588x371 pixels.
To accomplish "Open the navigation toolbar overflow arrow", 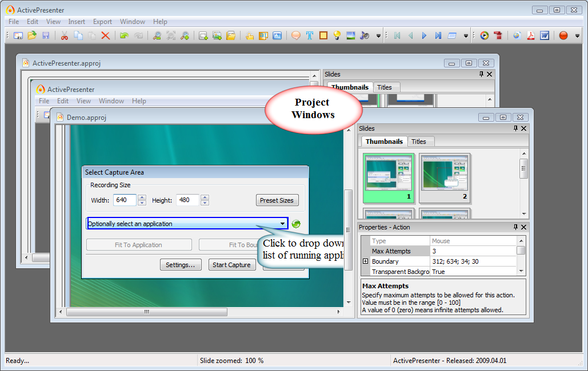I will (x=466, y=36).
